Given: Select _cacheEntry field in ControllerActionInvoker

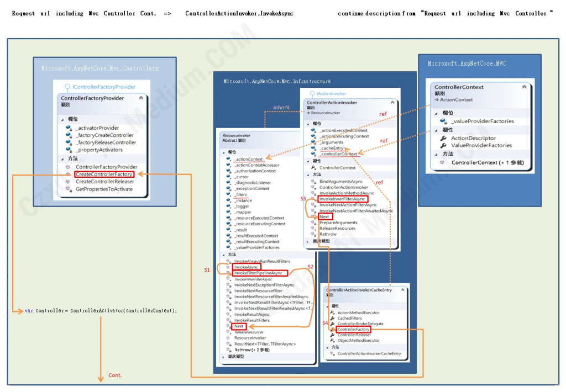Looking at the screenshot, I should 332,148.
